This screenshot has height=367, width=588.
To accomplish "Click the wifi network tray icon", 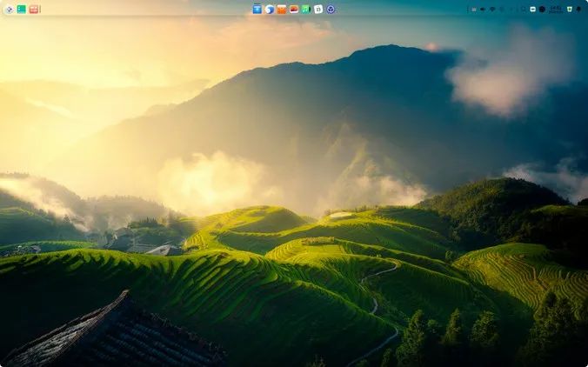I will point(492,9).
